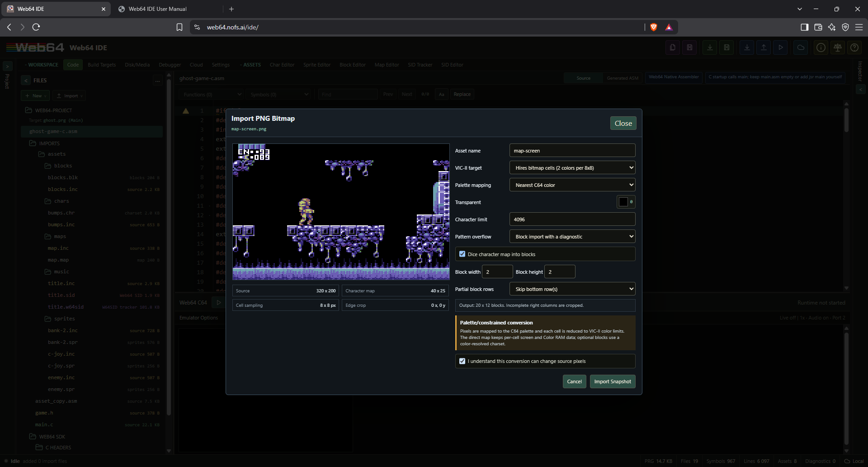Click the Asset name input field

coord(572,151)
